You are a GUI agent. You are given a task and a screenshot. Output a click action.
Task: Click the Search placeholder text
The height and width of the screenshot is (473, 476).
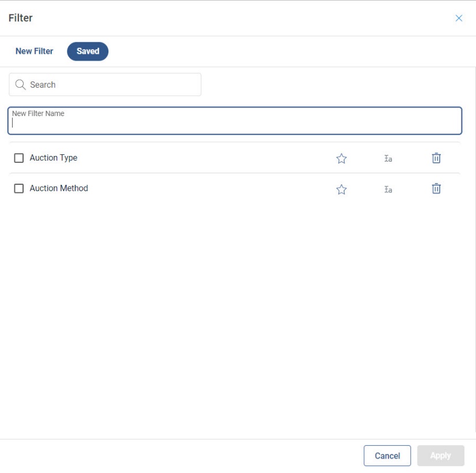point(43,85)
